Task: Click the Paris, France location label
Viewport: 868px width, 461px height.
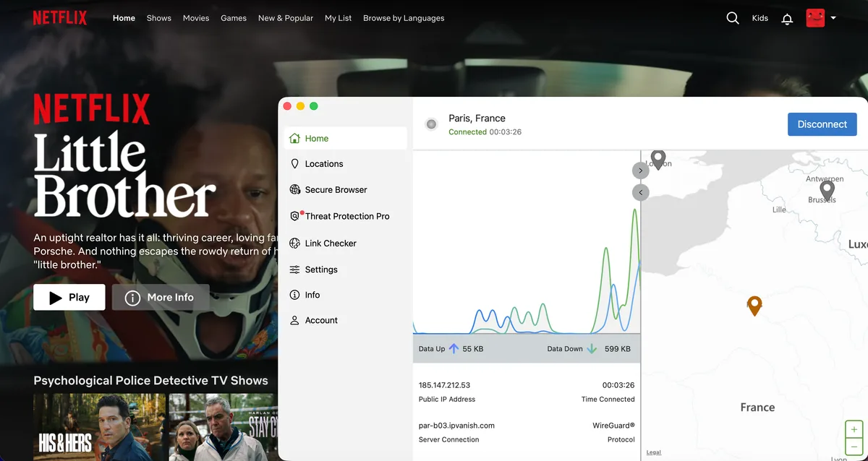Action: [477, 119]
